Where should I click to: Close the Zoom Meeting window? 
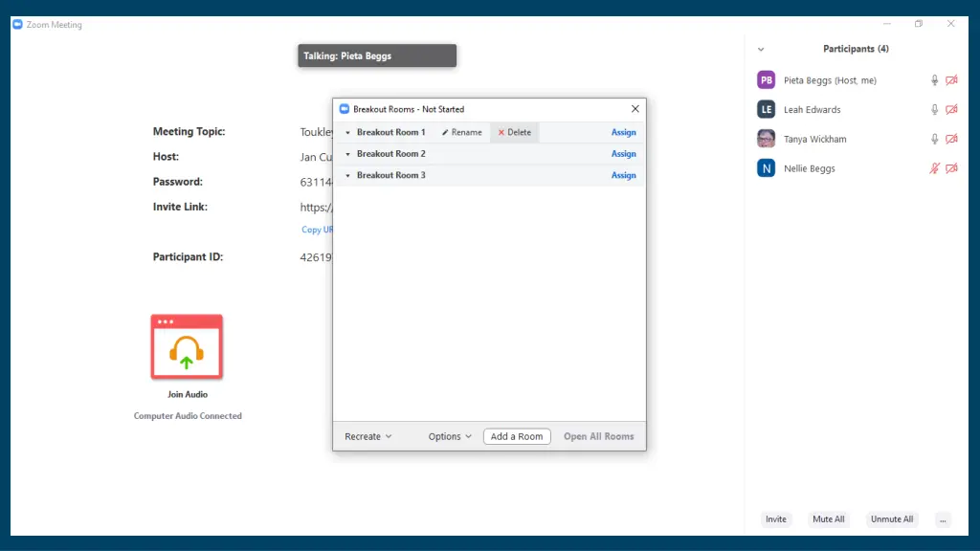click(x=950, y=24)
